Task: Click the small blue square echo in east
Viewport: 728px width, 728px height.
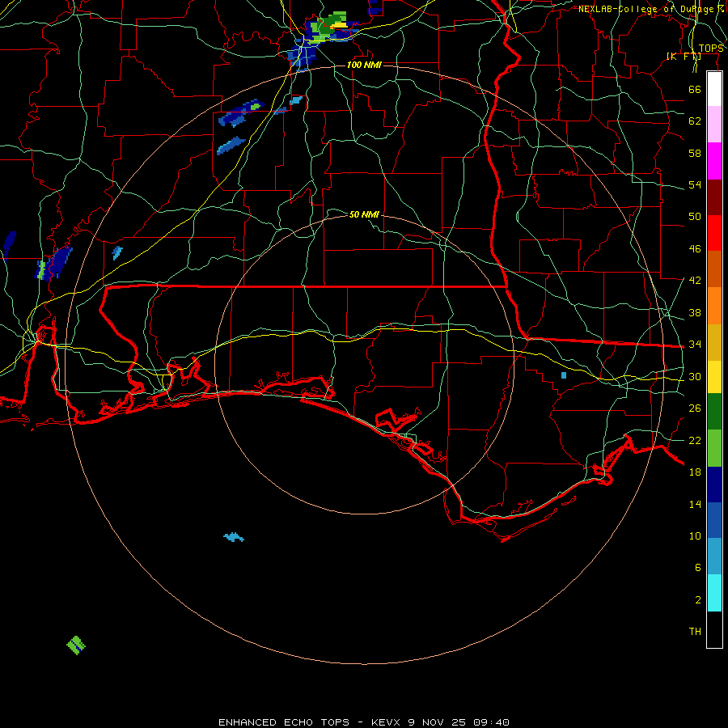Action: [564, 375]
